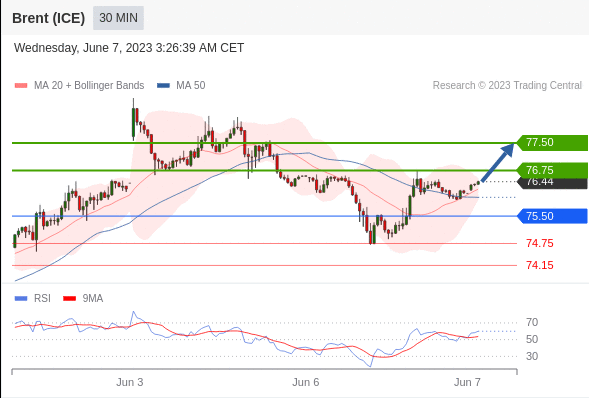Click the RSI legend swatch
The image size is (589, 398).
[x=21, y=298]
